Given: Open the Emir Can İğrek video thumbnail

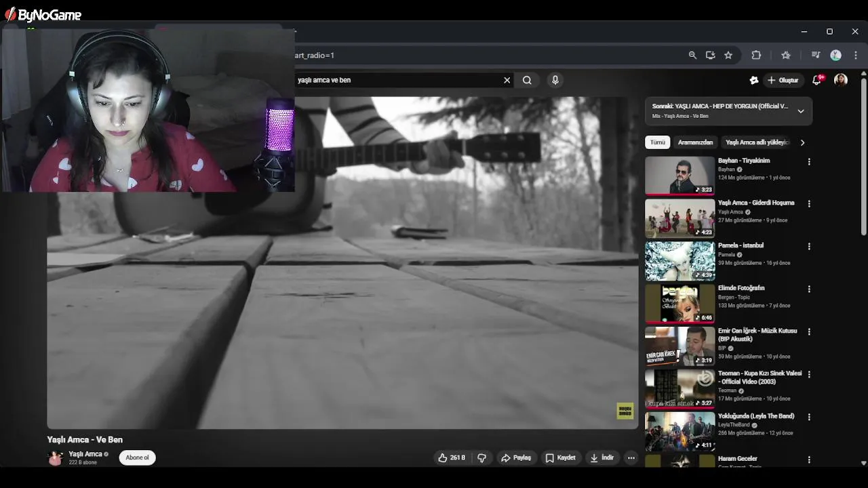Looking at the screenshot, I should pos(679,346).
